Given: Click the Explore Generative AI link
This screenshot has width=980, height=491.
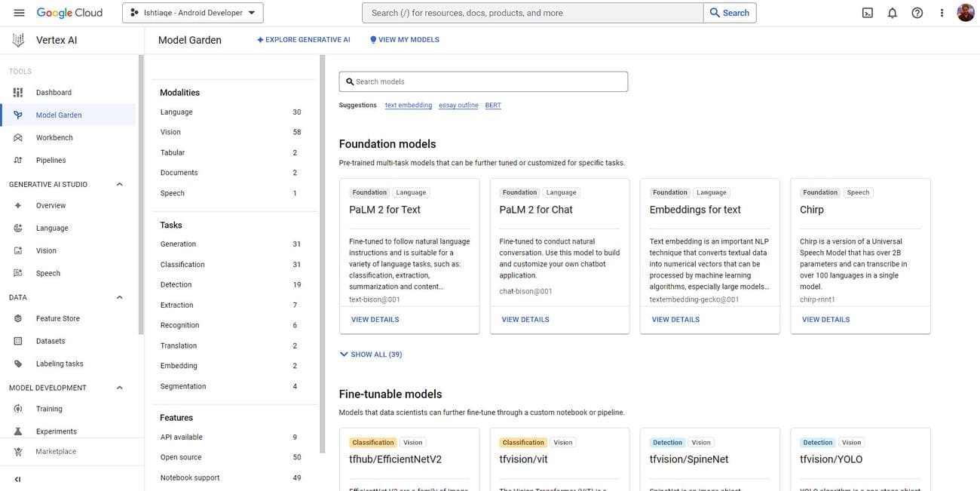Looking at the screenshot, I should point(304,38).
